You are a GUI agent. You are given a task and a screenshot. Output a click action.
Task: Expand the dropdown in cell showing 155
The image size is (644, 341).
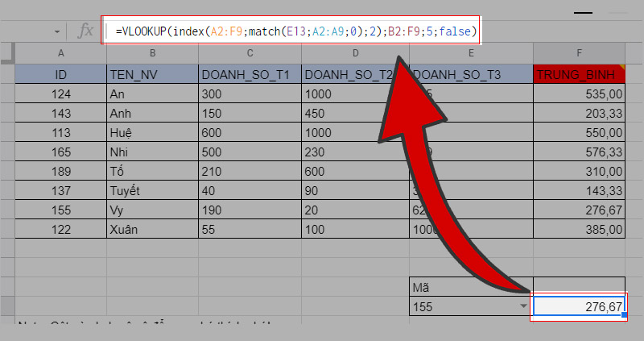[x=523, y=307]
